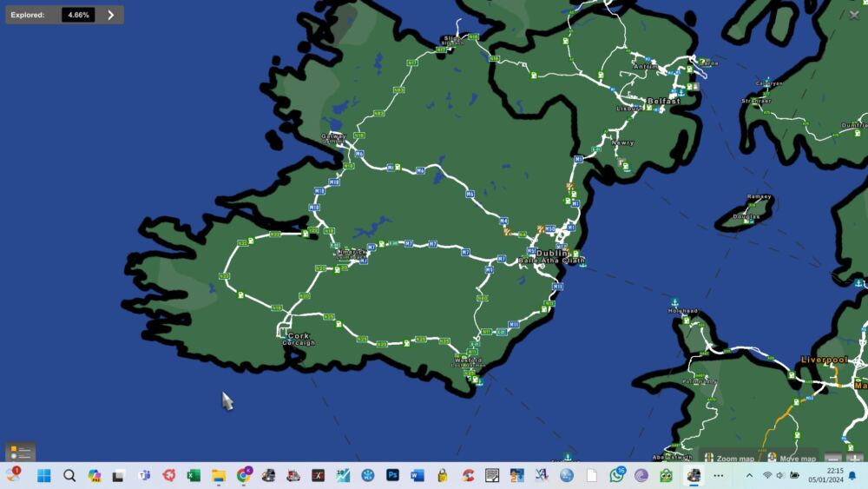Click the Dublin city label

pyautogui.click(x=551, y=254)
